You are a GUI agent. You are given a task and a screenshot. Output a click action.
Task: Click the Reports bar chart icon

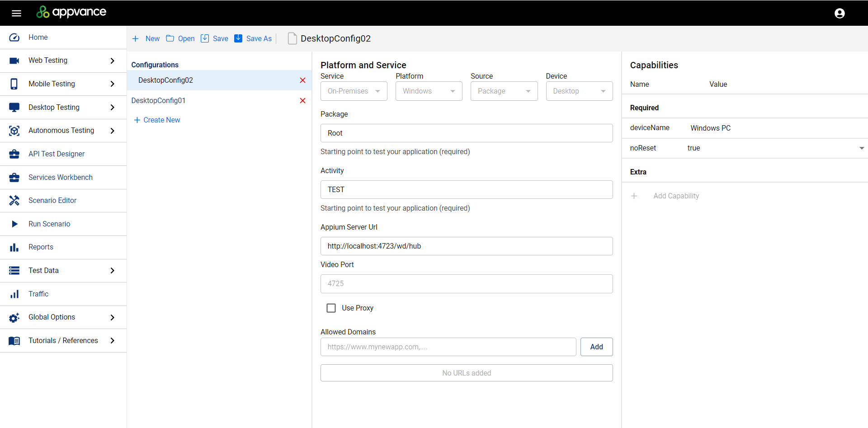coord(14,247)
